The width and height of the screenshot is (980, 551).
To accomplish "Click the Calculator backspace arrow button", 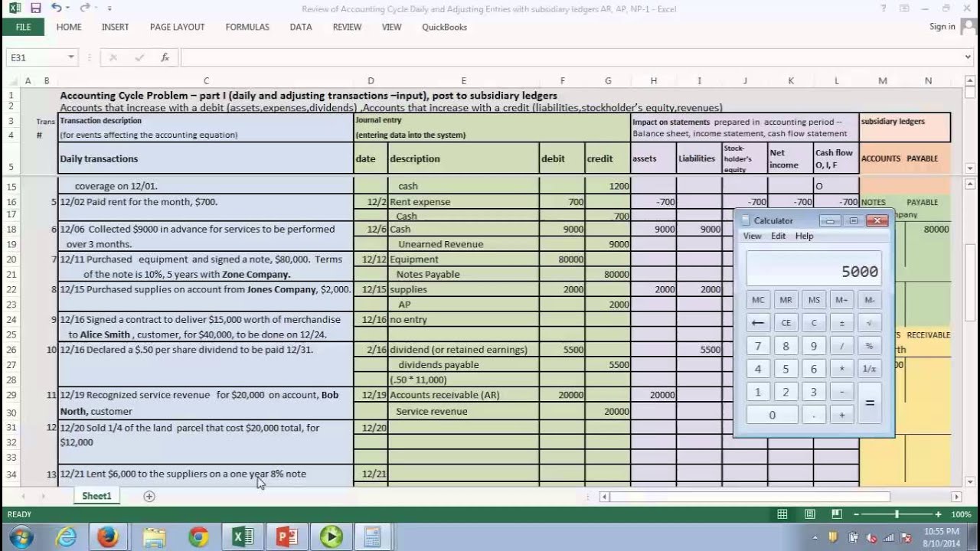I will point(758,323).
